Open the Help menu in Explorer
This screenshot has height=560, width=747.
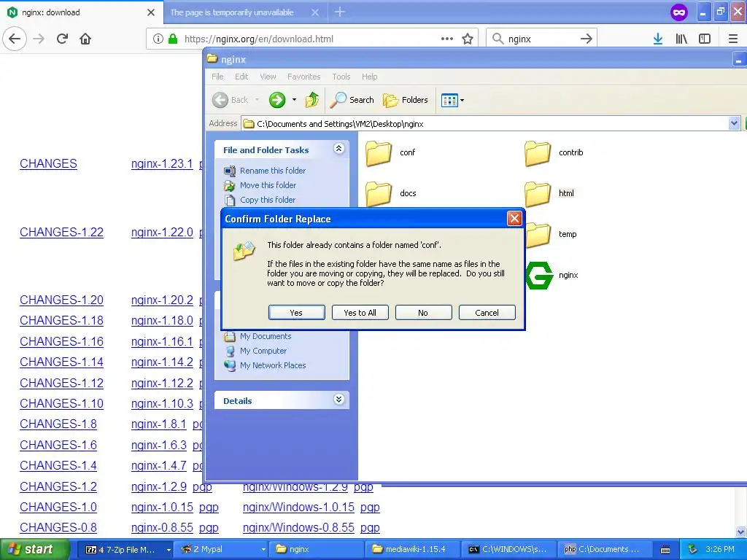tap(369, 77)
